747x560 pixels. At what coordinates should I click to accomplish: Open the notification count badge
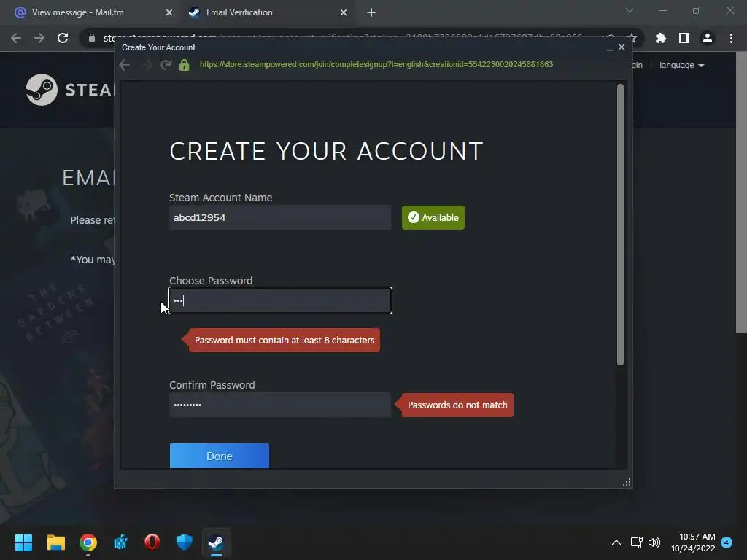click(727, 542)
